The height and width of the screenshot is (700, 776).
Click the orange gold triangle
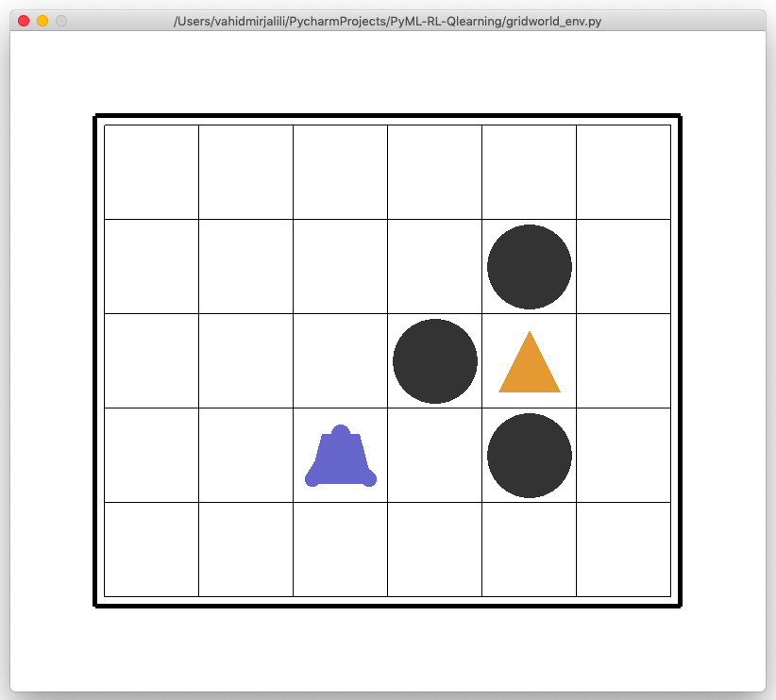click(529, 361)
